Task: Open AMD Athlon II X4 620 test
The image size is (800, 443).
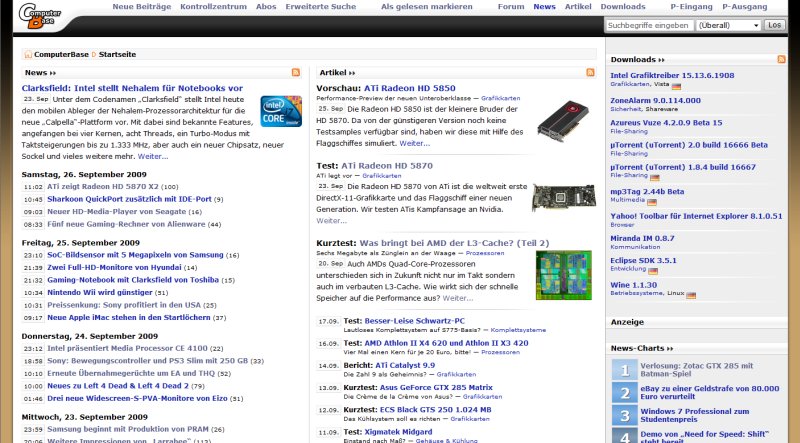Action: pos(446,343)
